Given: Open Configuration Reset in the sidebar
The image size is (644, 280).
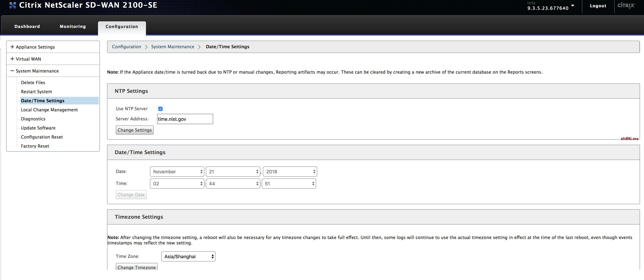Looking at the screenshot, I should click(x=42, y=137).
